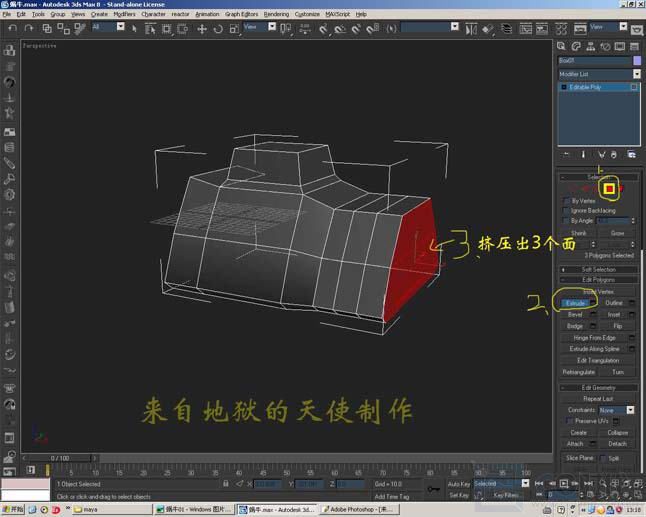
Task: Switch to the Create command panel tab
Action: tap(561, 46)
